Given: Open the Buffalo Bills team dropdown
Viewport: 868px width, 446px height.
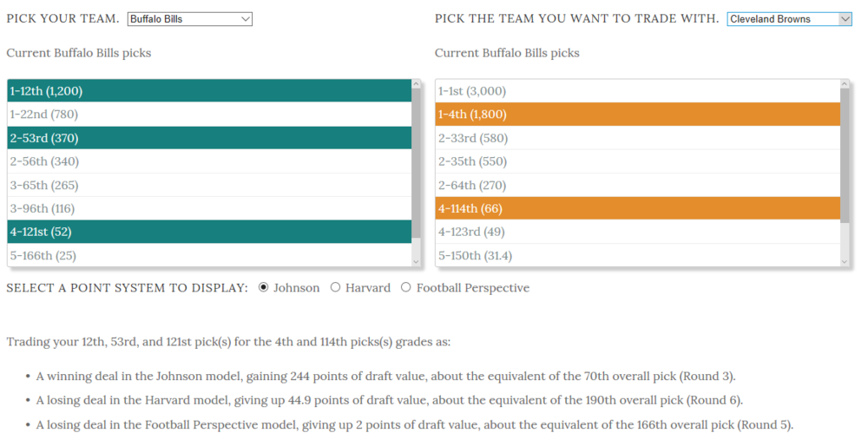Looking at the screenshot, I should 190,19.
